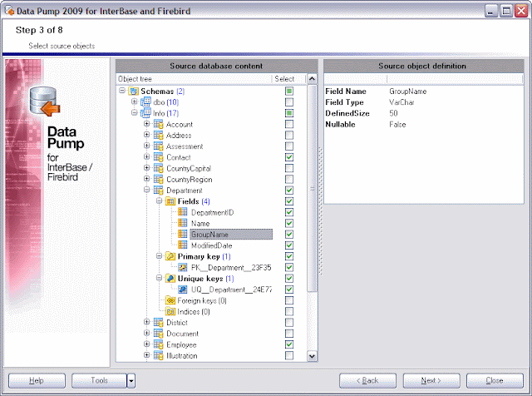
Task: Click the Employee table icon
Action: tap(159, 344)
